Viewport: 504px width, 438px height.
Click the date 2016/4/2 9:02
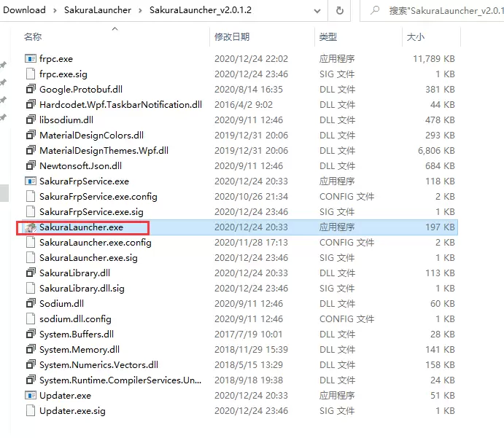244,105
